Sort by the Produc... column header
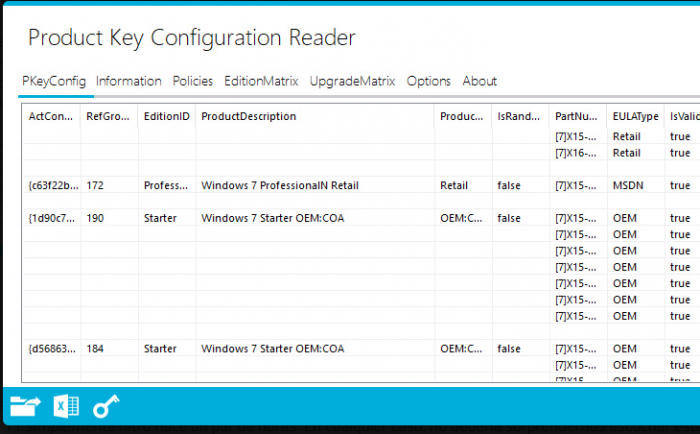This screenshot has width=700, height=434. pyautogui.click(x=462, y=117)
